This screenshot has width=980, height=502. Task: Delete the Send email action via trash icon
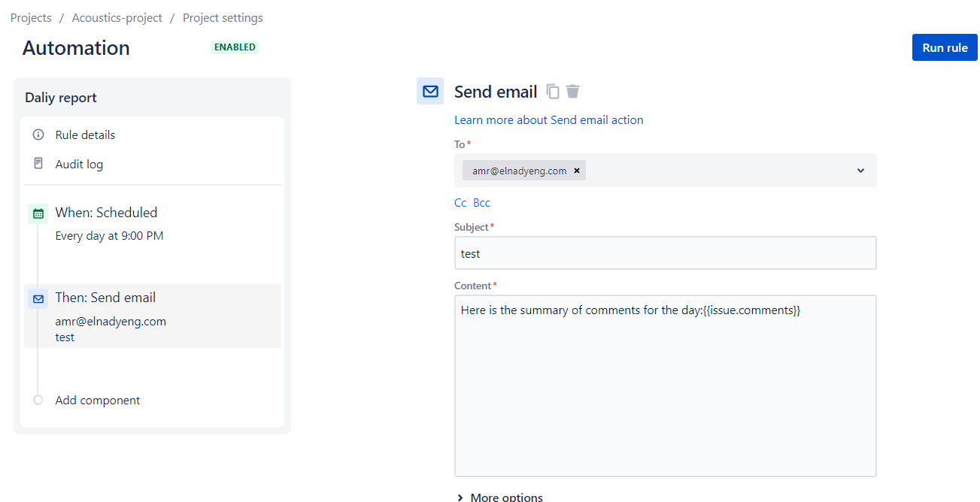572,91
